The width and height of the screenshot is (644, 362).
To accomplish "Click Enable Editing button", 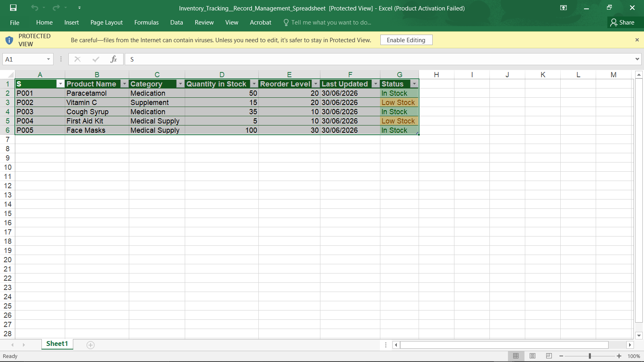I will (406, 40).
